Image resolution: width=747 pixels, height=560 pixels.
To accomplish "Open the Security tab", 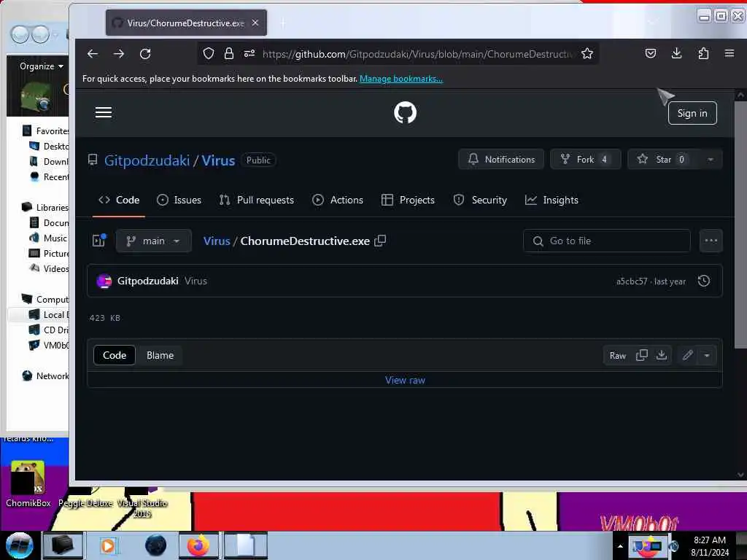I will 480,200.
